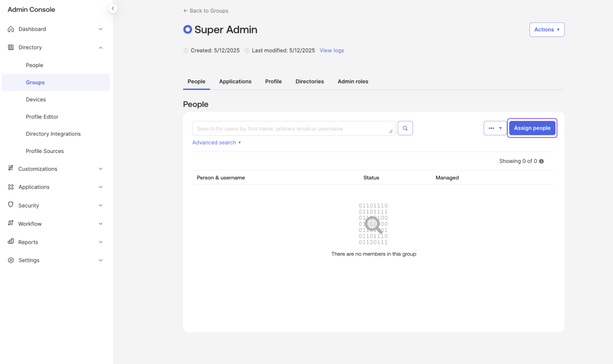Open the three-dots more options dropdown
This screenshot has height=364, width=613.
tap(495, 128)
